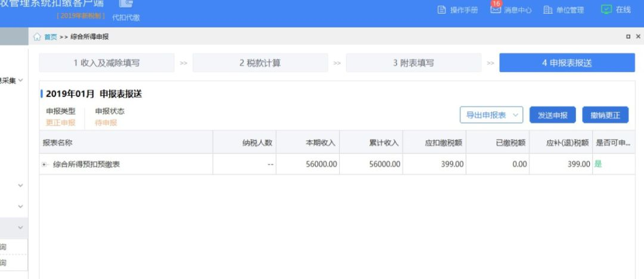
Task: Open the 操作手册 manual icon
Action: [x=442, y=10]
